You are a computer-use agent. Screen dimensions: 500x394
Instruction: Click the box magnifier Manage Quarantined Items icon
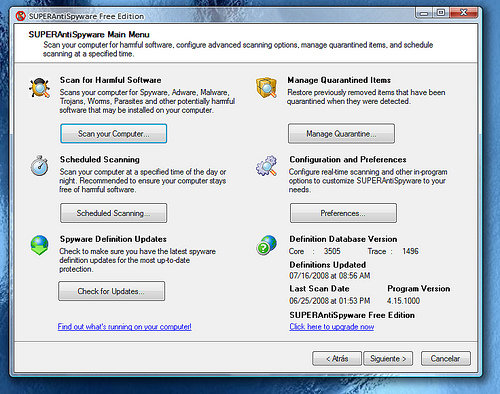pyautogui.click(x=267, y=87)
